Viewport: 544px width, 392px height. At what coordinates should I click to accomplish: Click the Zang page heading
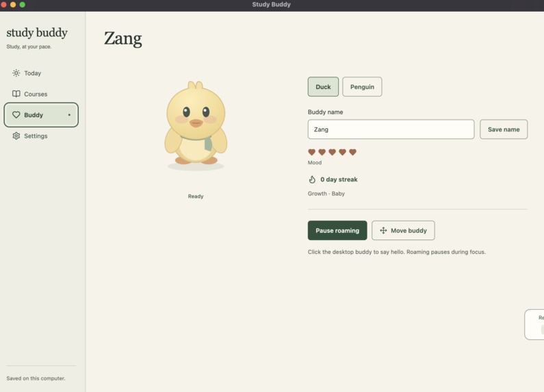coord(122,38)
